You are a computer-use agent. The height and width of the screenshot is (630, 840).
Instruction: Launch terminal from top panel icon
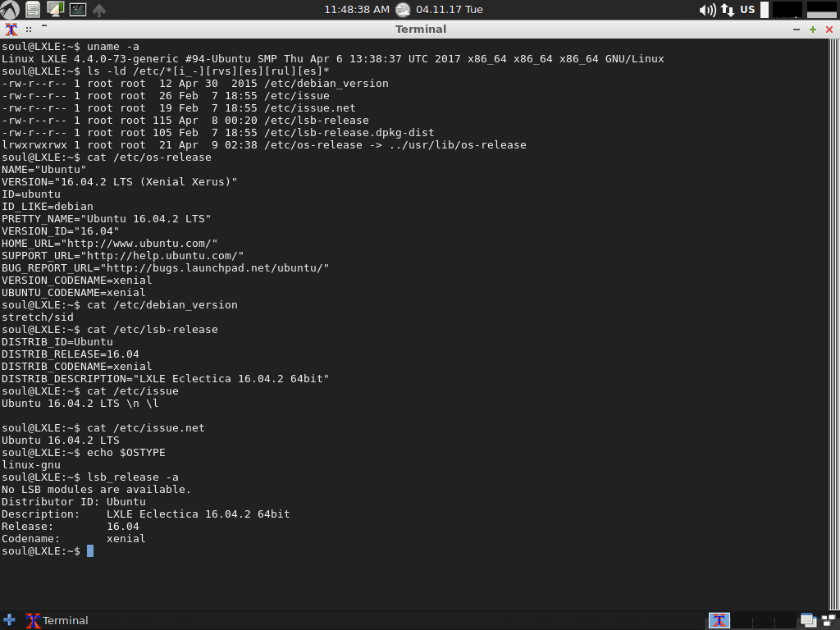[x=78, y=9]
